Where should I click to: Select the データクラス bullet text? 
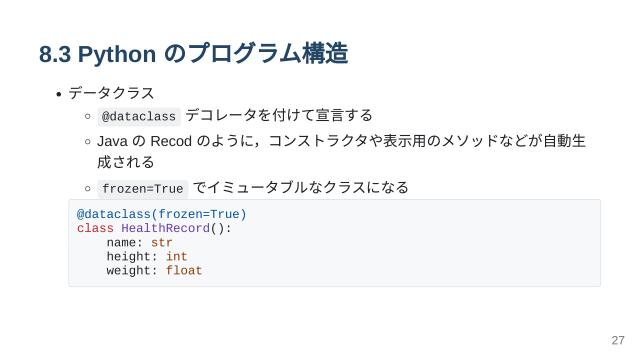coord(111,93)
